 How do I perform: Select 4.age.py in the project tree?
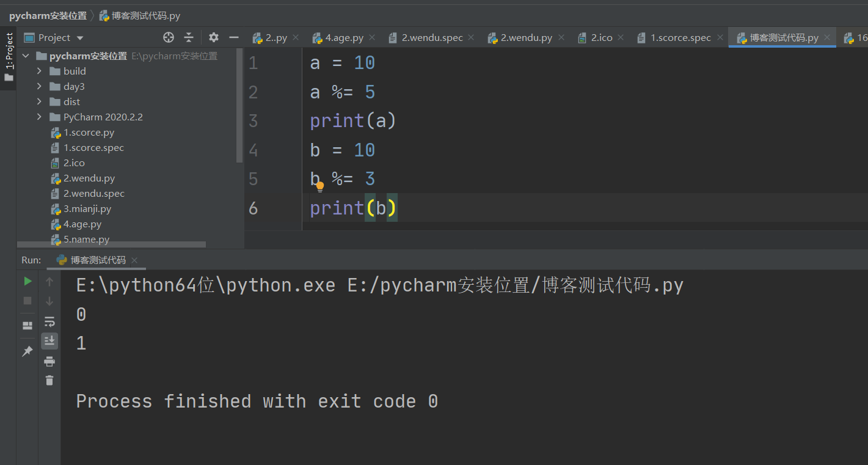[82, 224]
